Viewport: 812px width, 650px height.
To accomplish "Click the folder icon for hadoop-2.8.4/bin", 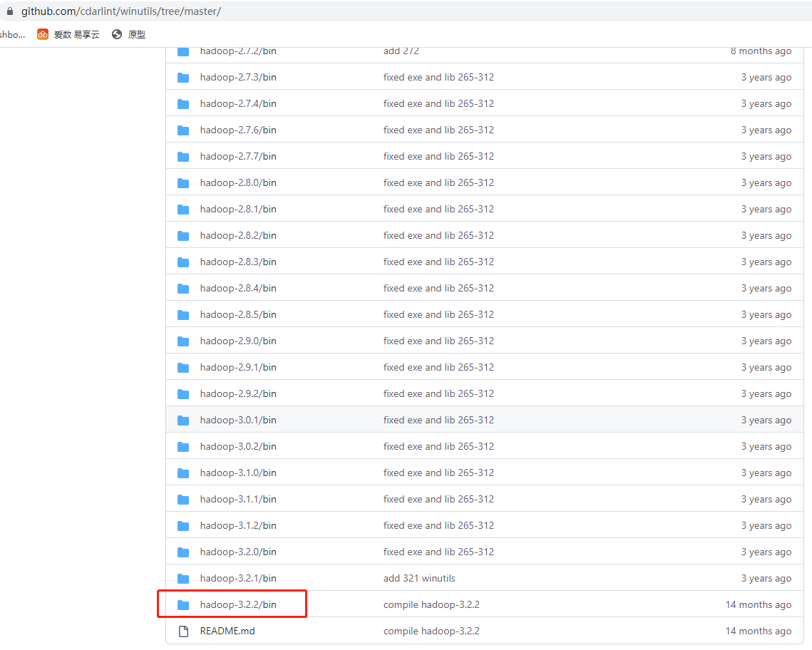I will tap(183, 289).
